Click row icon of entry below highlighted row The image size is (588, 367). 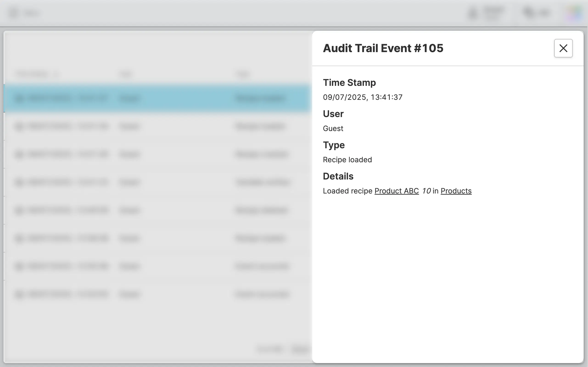point(20,126)
